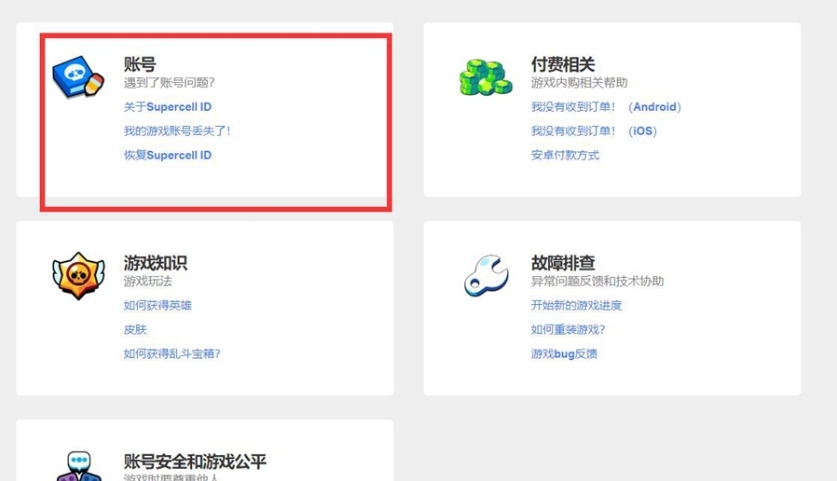Open the 如何获得英雄 link

[x=157, y=305]
